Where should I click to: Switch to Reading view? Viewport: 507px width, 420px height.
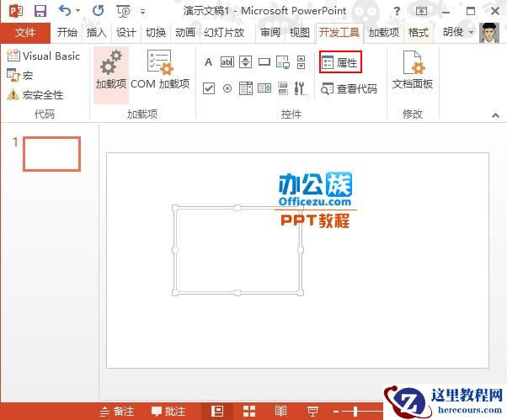[280, 412]
